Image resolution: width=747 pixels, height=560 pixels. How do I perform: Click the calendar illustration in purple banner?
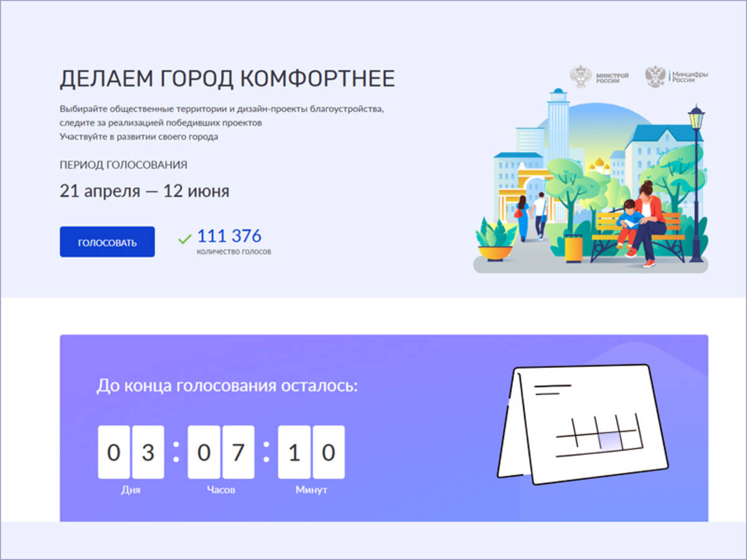pyautogui.click(x=582, y=424)
